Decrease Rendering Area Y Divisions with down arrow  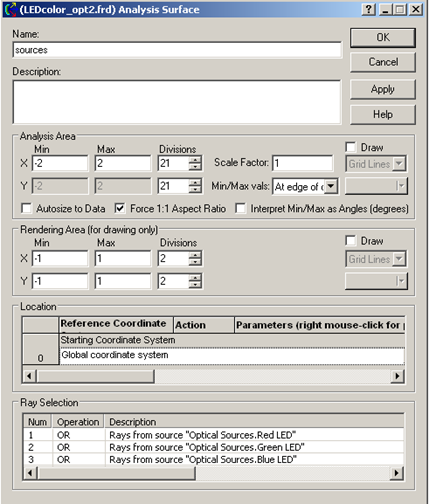point(195,285)
